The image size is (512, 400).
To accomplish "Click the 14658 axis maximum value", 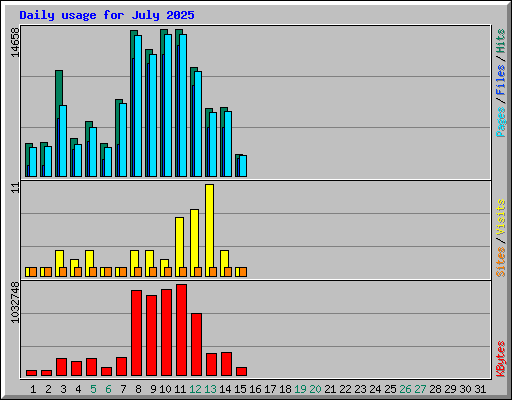I will 15,42.
